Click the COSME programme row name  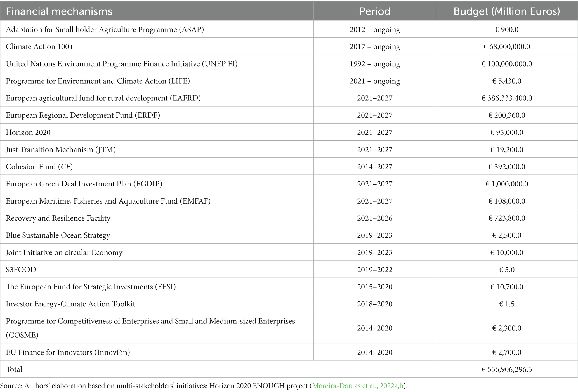[150, 328]
